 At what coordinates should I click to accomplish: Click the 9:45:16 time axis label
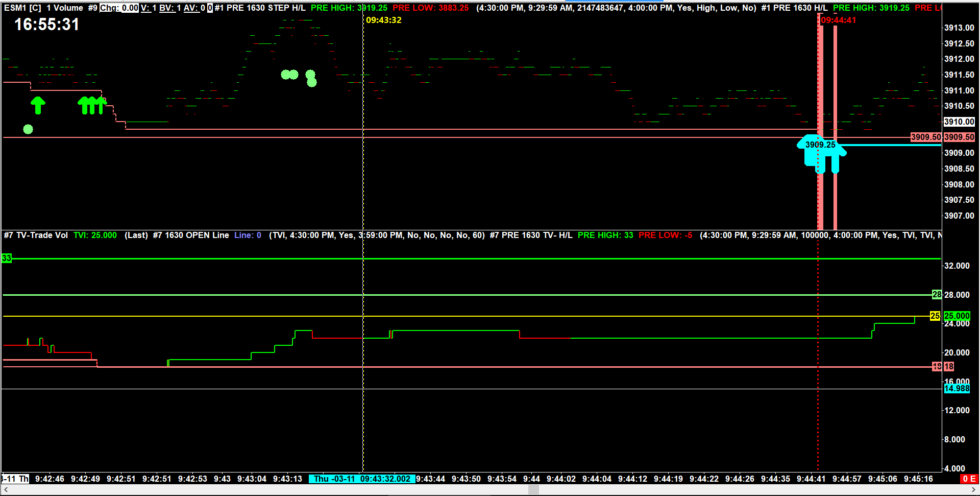click(918, 479)
